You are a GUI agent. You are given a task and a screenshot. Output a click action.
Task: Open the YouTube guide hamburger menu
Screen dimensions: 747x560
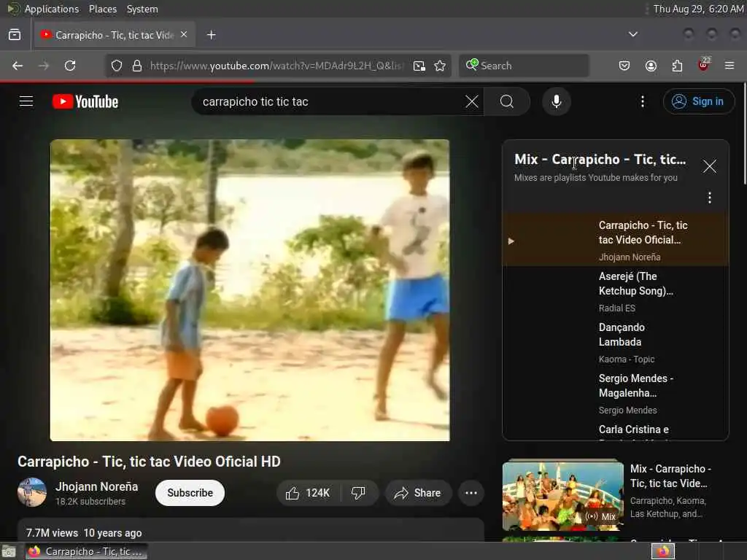tap(26, 101)
